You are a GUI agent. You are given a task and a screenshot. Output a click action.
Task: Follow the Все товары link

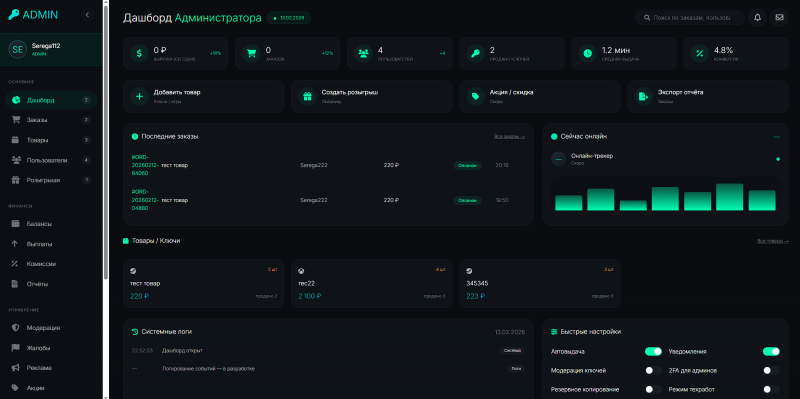772,241
